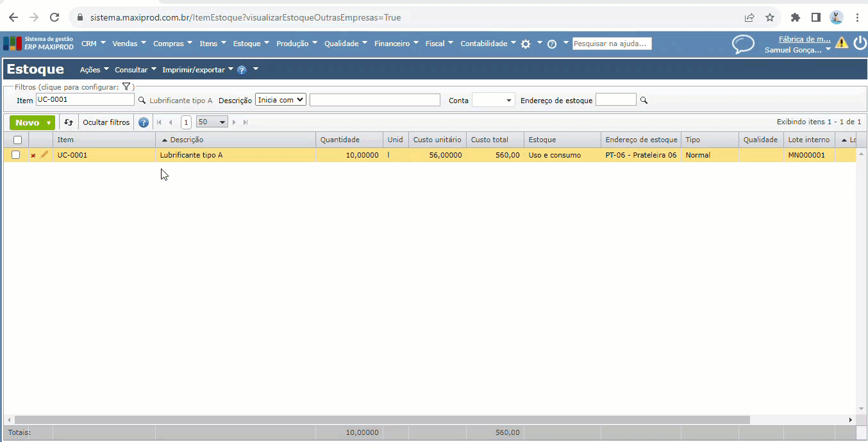
Task: Refresh the stock list
Action: point(69,122)
